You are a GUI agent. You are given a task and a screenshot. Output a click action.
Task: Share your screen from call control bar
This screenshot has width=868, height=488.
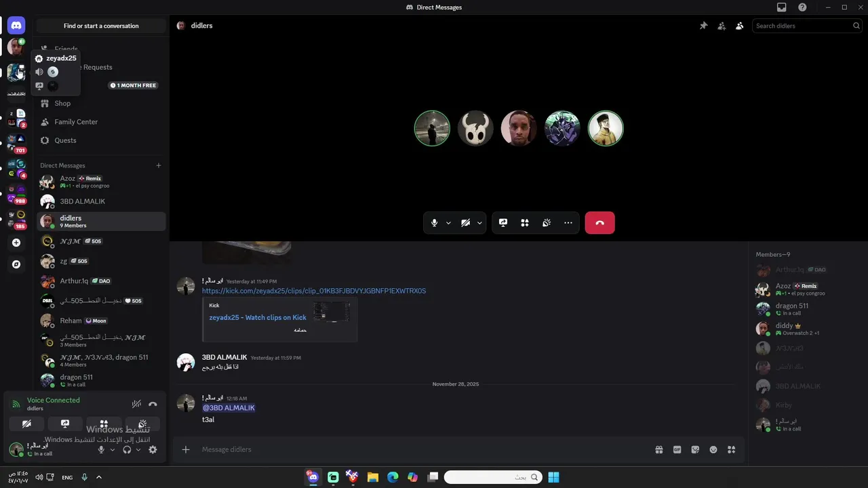click(503, 223)
